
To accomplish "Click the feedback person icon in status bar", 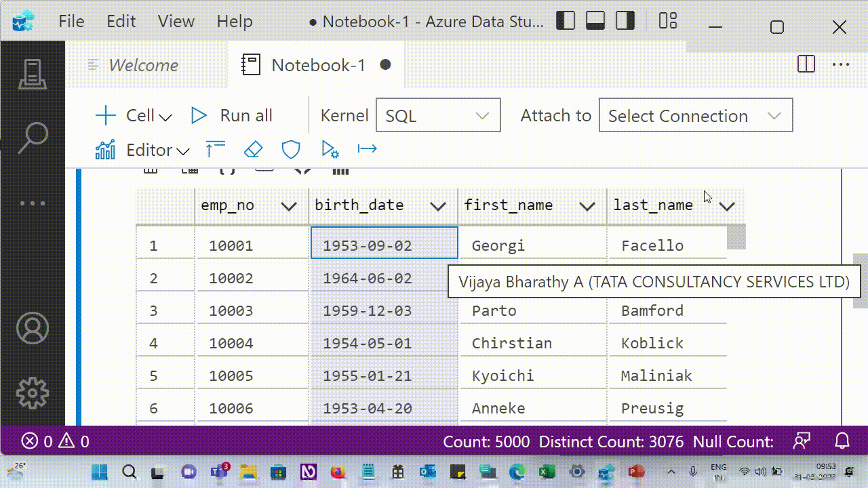I will coord(802,441).
